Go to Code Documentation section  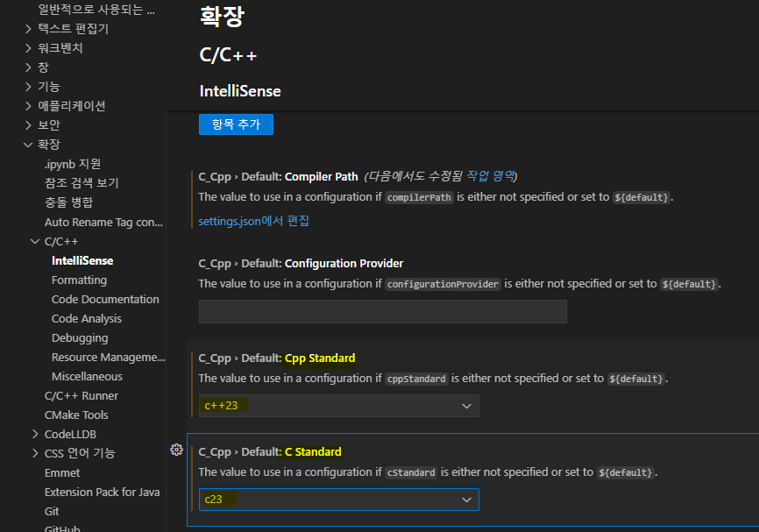click(105, 299)
